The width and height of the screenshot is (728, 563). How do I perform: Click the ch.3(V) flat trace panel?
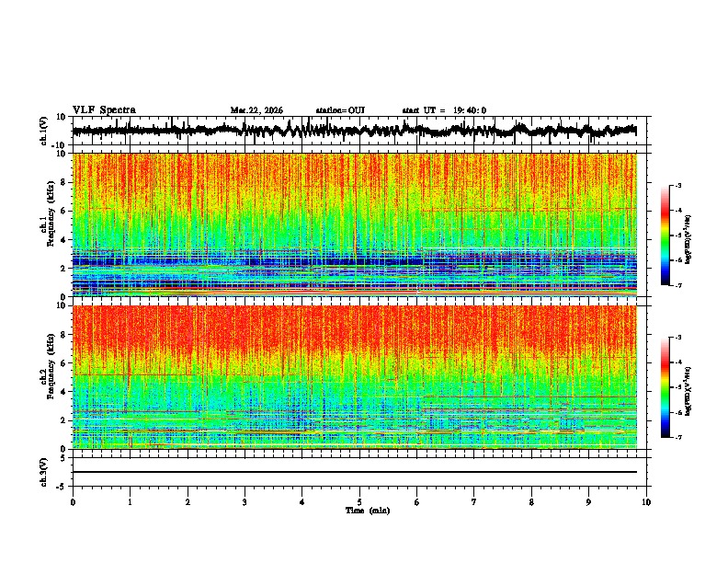[359, 472]
